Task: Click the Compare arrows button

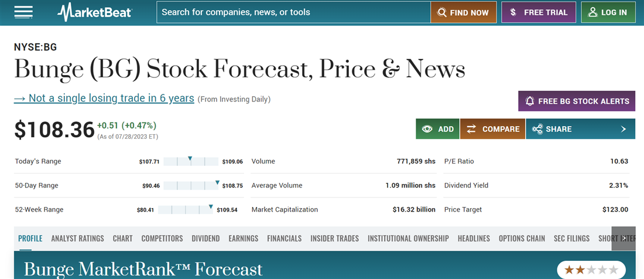Action: point(492,129)
